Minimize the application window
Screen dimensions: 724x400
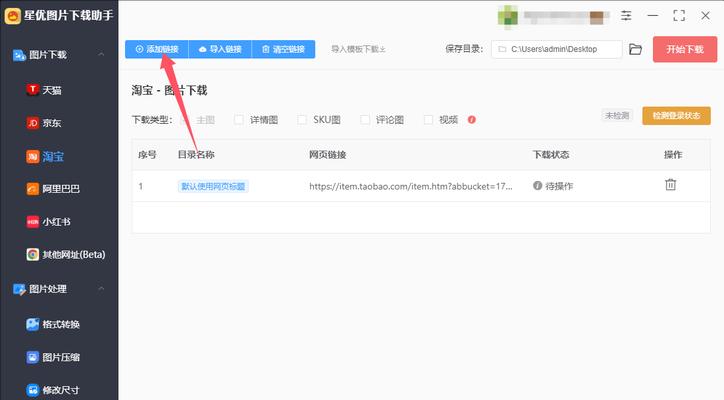(x=652, y=16)
